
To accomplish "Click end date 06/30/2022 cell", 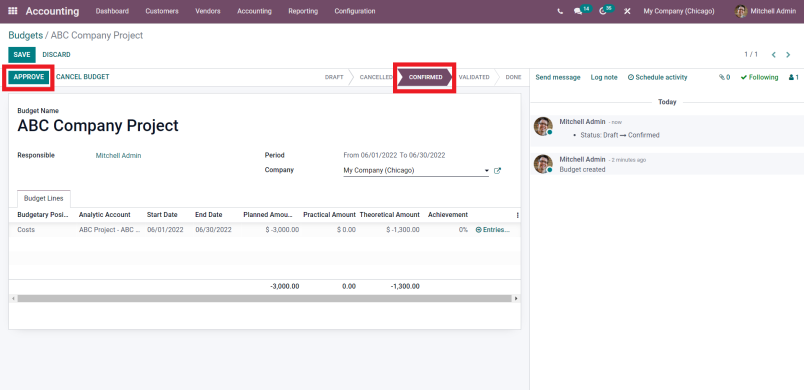I will point(213,230).
